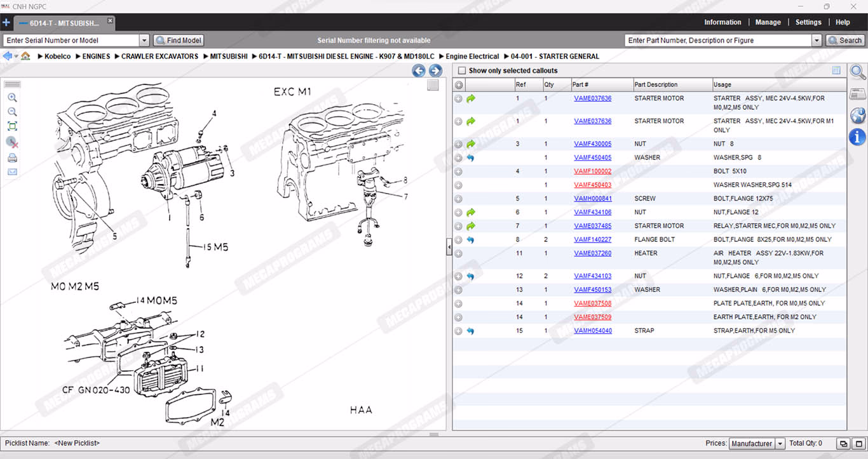The width and height of the screenshot is (868, 459).
Task: Open the Information menu
Action: tap(722, 22)
